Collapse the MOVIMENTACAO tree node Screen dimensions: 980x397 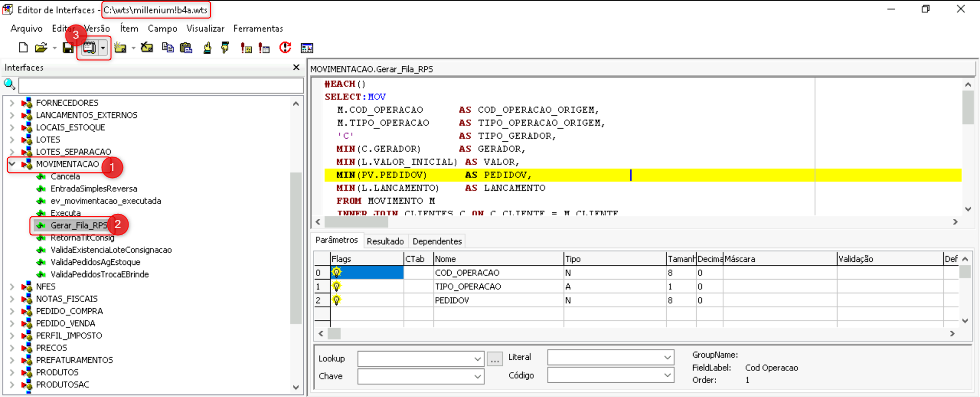tap(12, 164)
